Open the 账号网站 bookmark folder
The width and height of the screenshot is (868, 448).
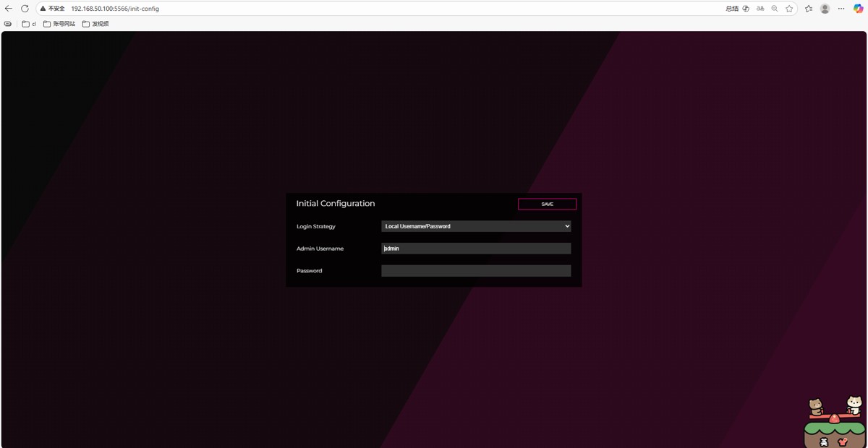click(x=59, y=24)
